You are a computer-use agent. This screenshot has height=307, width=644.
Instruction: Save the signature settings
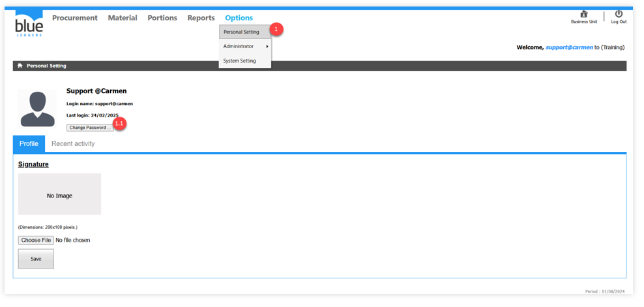click(36, 259)
